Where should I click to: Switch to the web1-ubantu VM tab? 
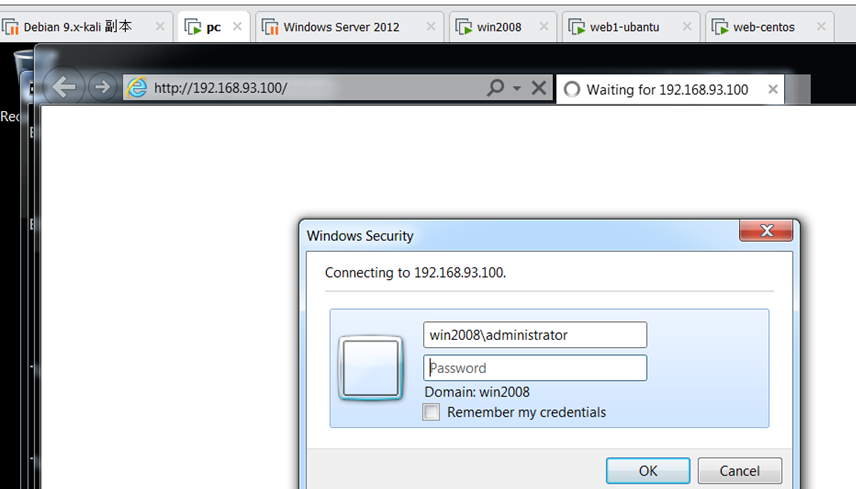[624, 27]
